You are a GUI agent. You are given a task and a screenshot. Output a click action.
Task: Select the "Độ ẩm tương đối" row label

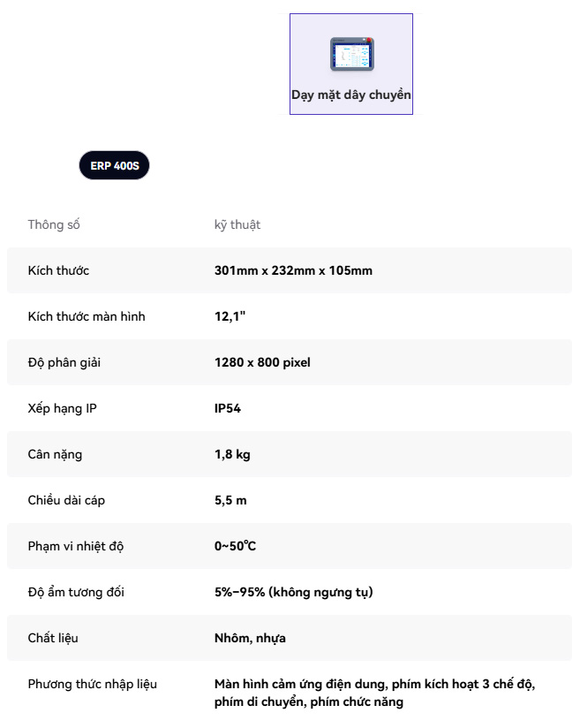76,592
